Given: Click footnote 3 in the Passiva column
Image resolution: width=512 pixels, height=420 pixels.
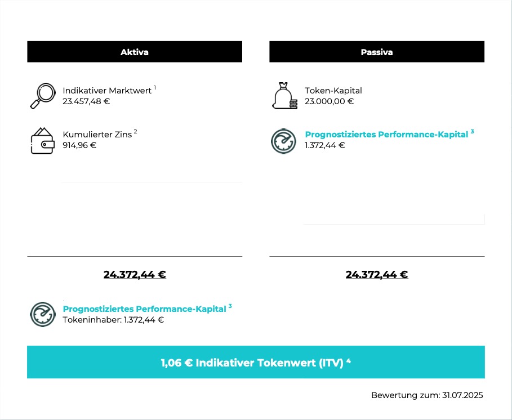Looking at the screenshot, I should click(472, 131).
